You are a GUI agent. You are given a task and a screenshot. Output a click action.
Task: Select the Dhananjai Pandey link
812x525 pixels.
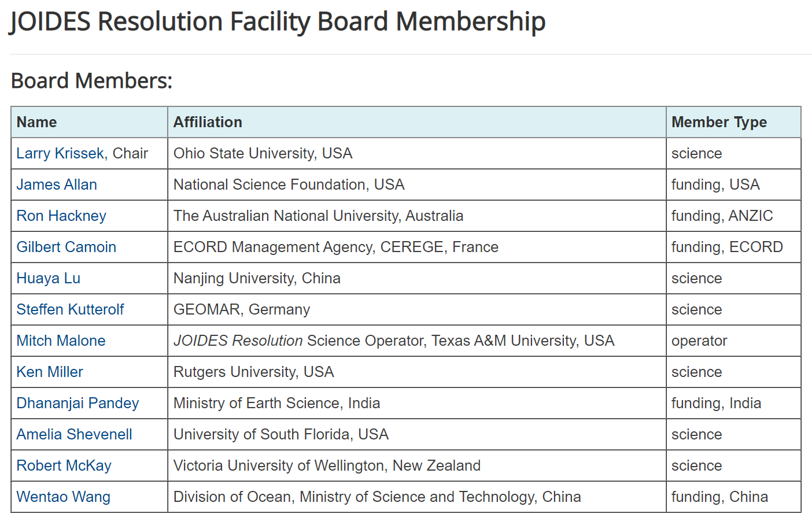point(77,403)
